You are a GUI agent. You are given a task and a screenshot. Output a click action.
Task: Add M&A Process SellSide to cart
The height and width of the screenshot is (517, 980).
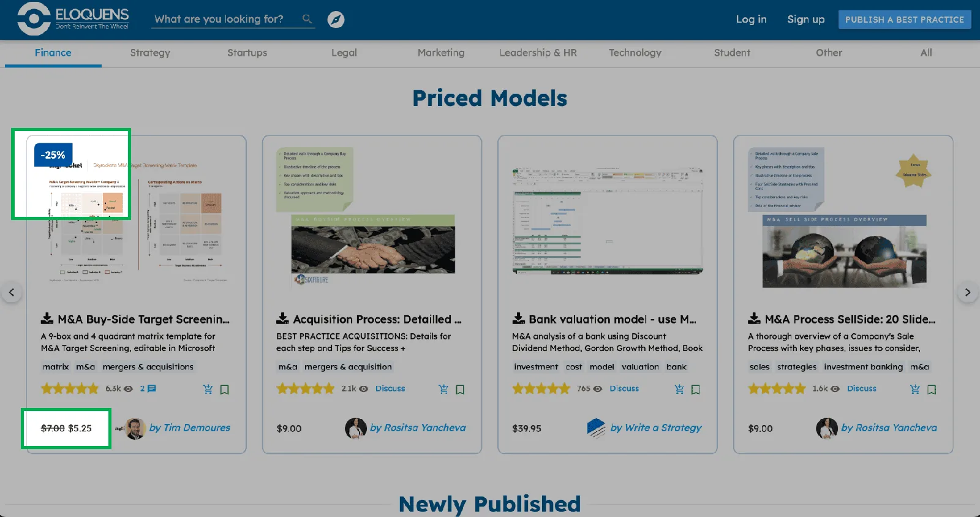point(915,389)
